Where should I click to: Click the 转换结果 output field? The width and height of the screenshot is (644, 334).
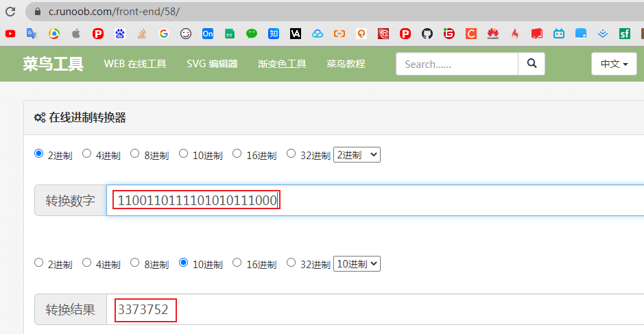pyautogui.click(x=375, y=309)
